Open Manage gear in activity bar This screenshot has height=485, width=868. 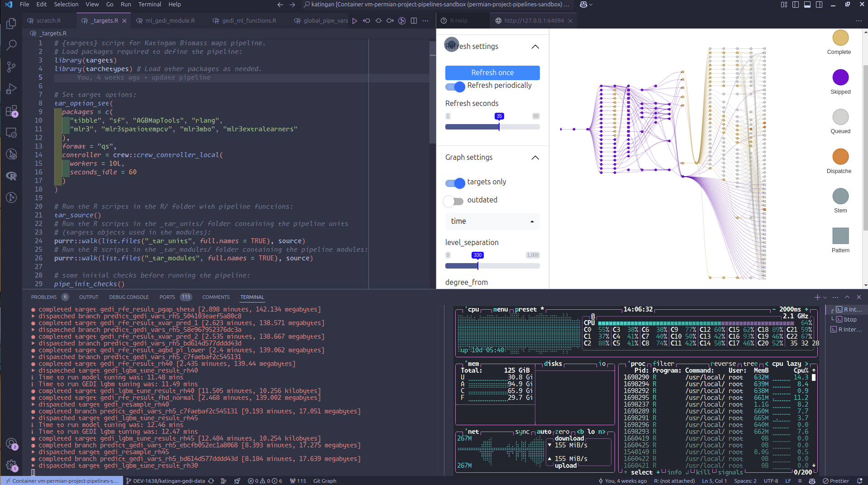click(x=11, y=465)
